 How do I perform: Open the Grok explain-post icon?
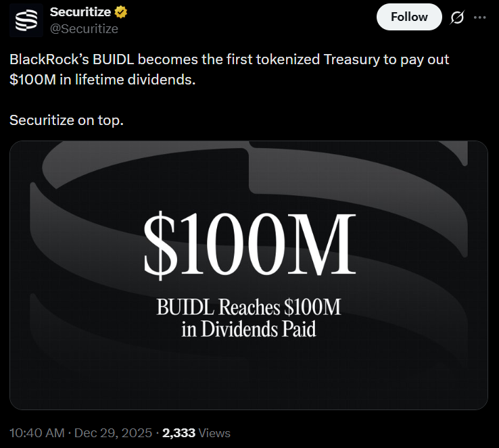tap(457, 17)
